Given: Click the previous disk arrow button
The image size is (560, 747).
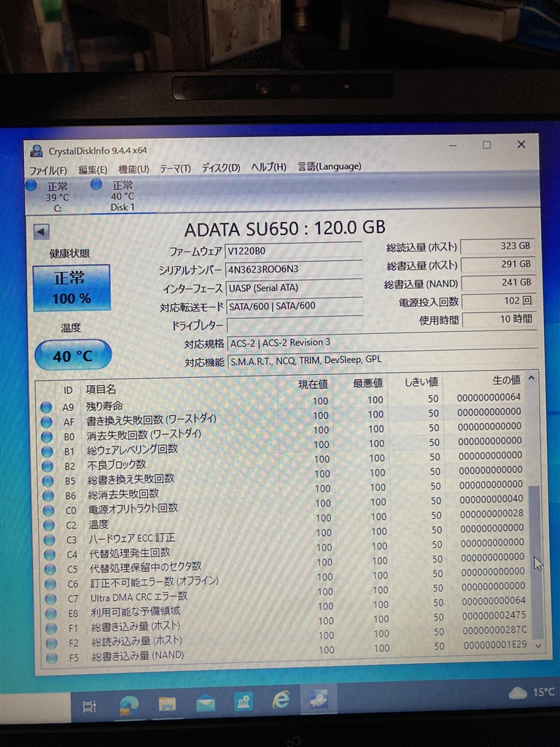Looking at the screenshot, I should coord(42,232).
